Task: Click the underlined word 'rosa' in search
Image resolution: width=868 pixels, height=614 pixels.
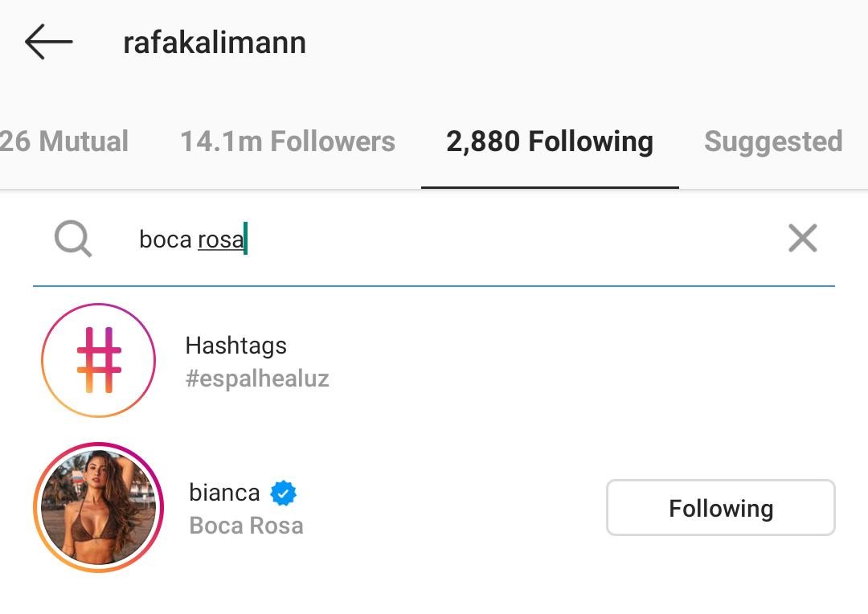Action: coord(220,239)
